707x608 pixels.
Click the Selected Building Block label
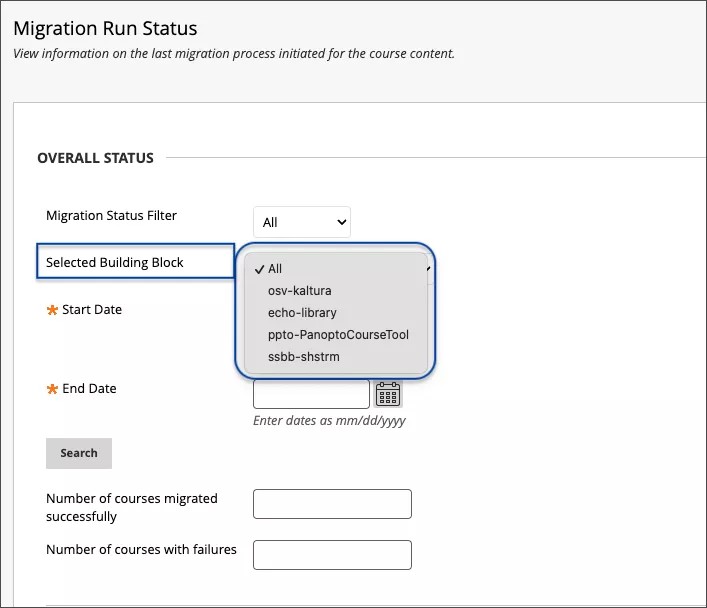click(x=115, y=262)
